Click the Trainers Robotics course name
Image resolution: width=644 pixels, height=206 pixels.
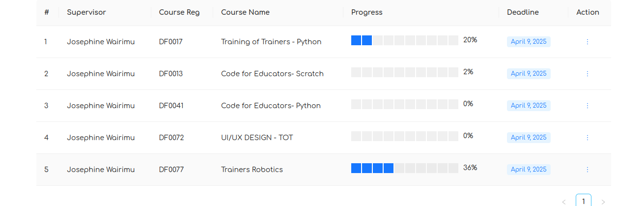[x=252, y=170]
